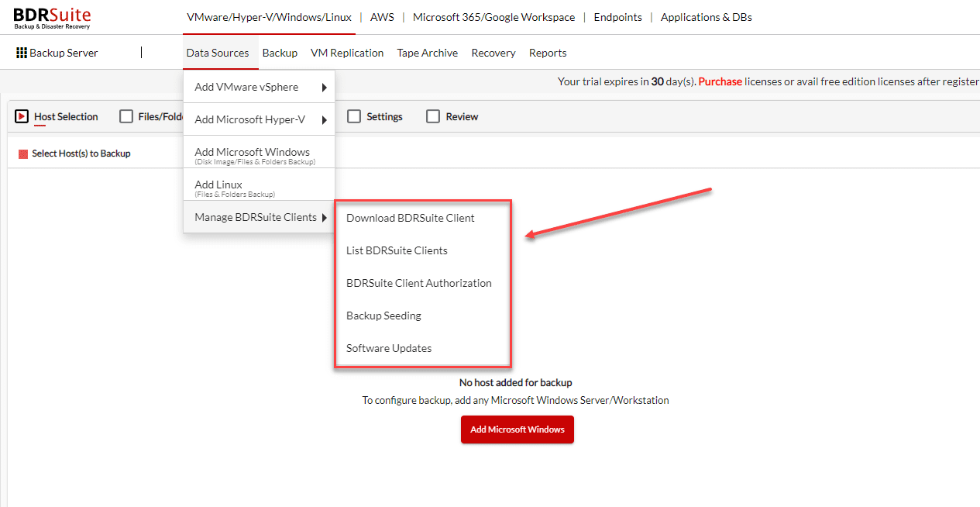Choose Add Microsoft Windows menu entry
Screen dimensions: 980x507
point(259,153)
